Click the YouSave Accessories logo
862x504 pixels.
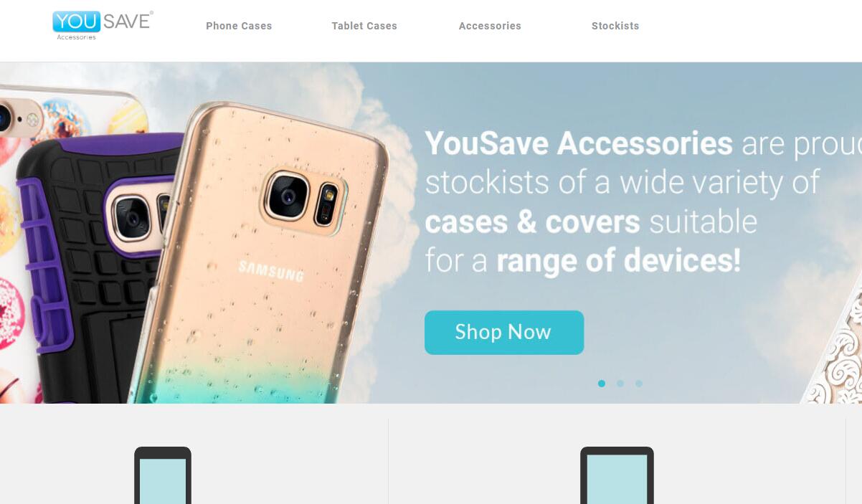[x=103, y=25]
